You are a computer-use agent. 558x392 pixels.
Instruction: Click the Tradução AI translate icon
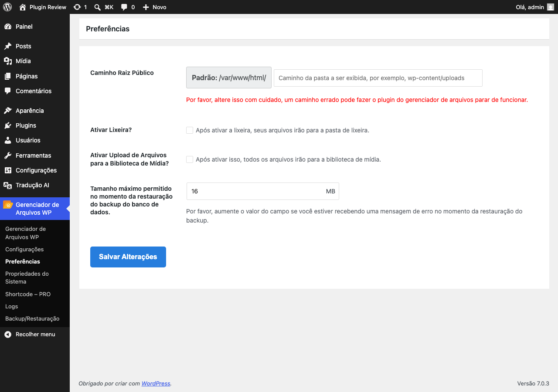(8, 185)
